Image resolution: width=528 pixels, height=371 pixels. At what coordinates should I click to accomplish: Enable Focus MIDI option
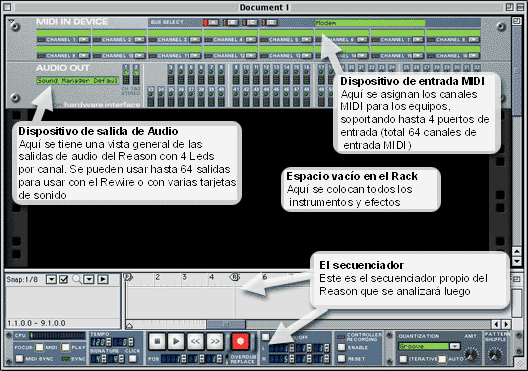tap(40, 347)
